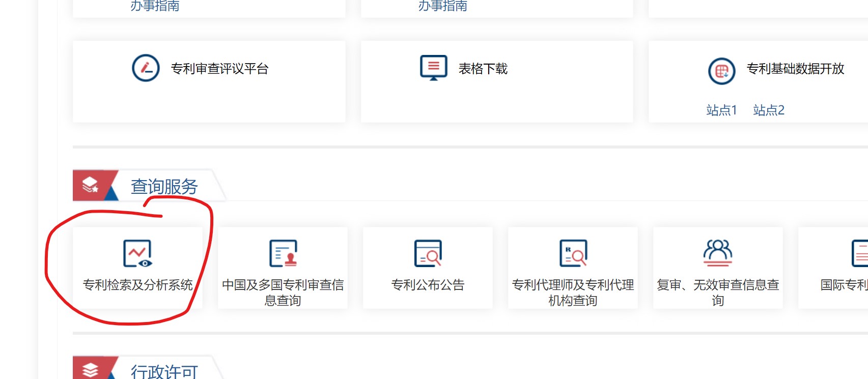Image resolution: width=868 pixels, height=379 pixels.
Task: Click the 专利审查评议平台 pencil circle icon
Action: [x=146, y=68]
